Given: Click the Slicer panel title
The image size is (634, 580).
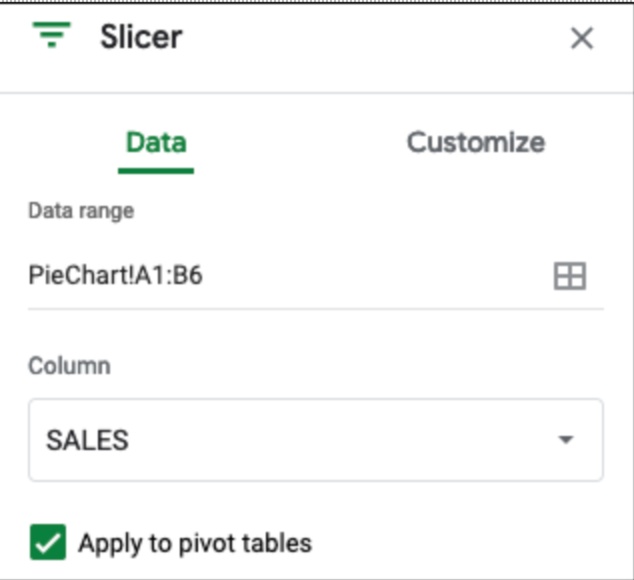Looking at the screenshot, I should [x=141, y=38].
